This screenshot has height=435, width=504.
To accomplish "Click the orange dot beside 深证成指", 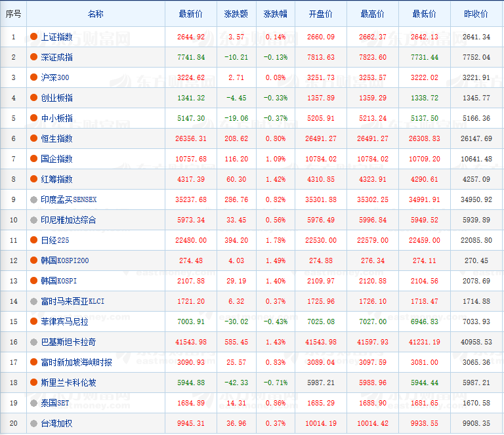I will point(33,57).
